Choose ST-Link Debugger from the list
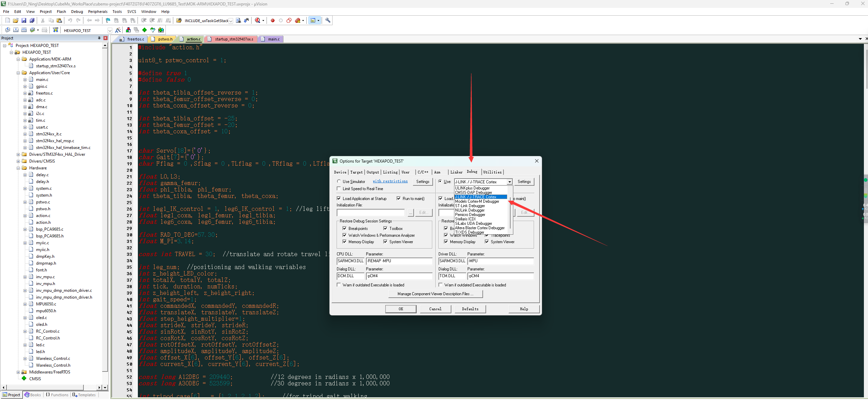 click(x=470, y=206)
